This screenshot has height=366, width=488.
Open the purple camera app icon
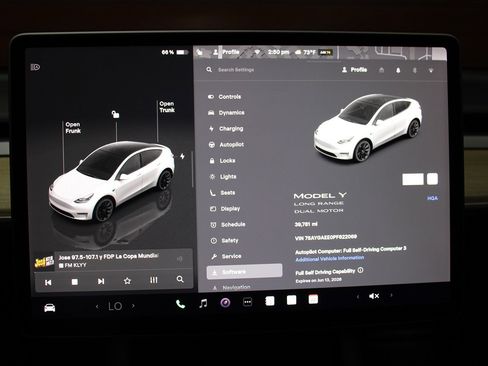[x=225, y=303]
